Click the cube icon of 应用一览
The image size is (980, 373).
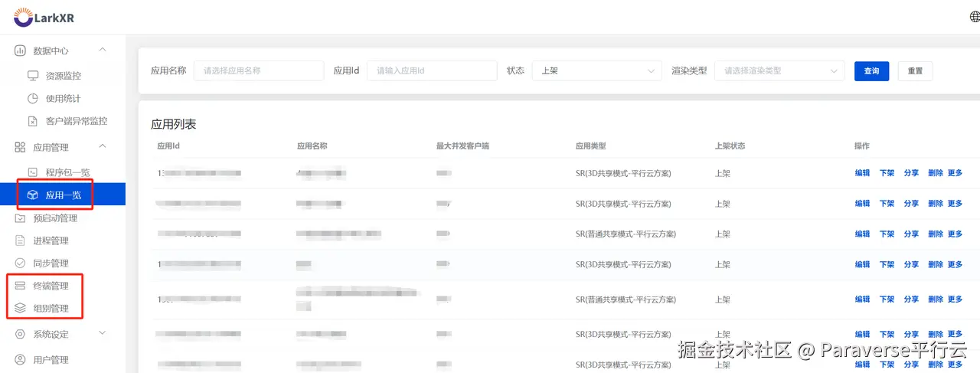coord(33,195)
